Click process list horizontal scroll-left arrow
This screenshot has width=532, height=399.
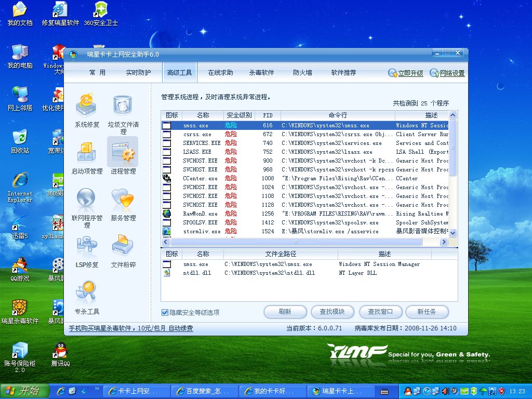[166, 242]
